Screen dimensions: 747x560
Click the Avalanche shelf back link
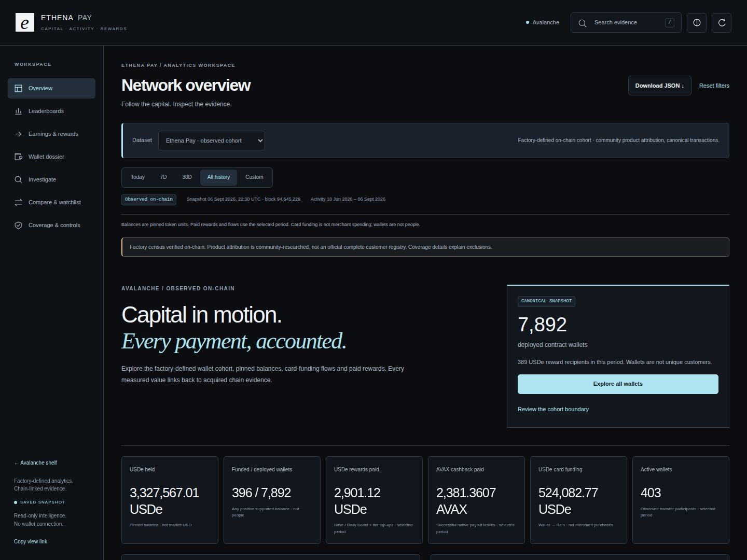click(x=35, y=463)
